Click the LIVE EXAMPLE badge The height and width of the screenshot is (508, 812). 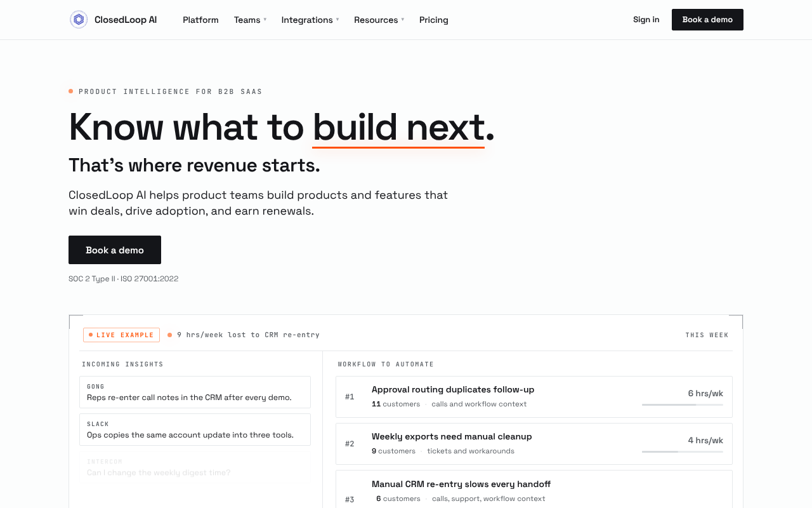(121, 335)
